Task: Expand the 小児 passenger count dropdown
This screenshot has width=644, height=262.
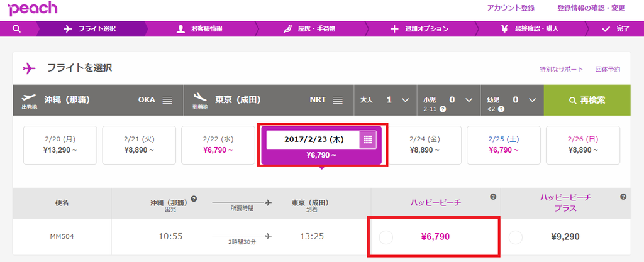Action: pos(469,100)
